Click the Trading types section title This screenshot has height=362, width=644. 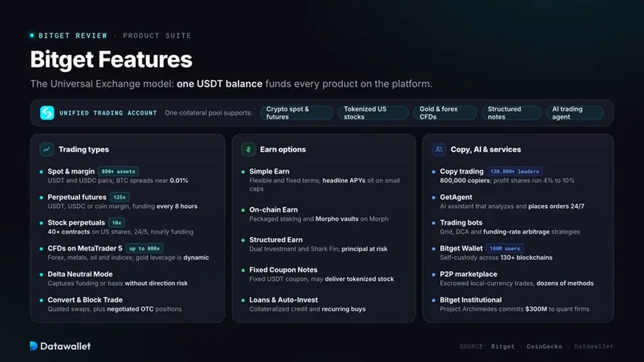[x=84, y=149]
